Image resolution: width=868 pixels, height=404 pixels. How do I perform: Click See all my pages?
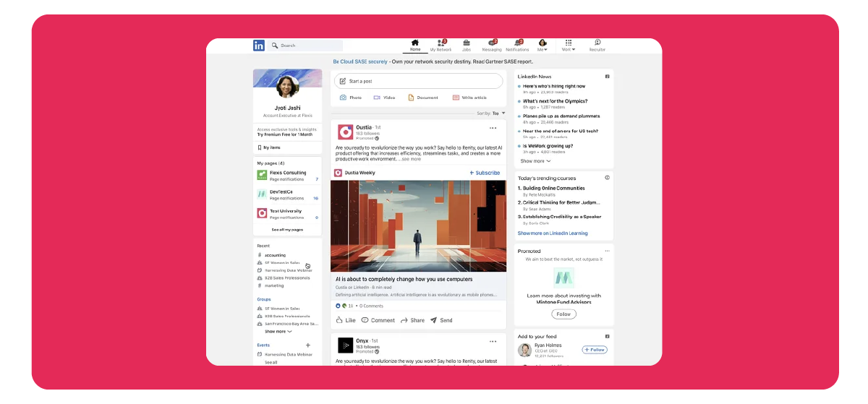[x=287, y=230]
